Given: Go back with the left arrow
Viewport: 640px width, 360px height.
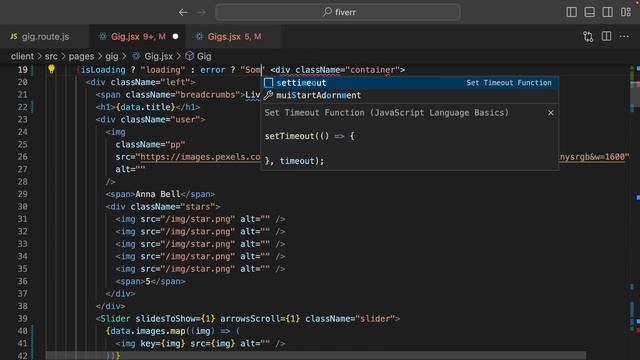Looking at the screenshot, I should 183,12.
